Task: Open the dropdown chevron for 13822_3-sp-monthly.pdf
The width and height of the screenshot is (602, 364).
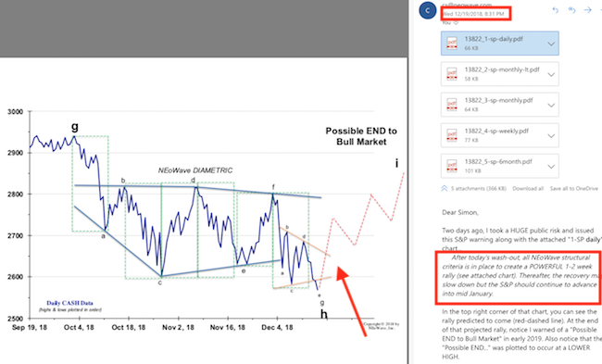Action: 551,106
